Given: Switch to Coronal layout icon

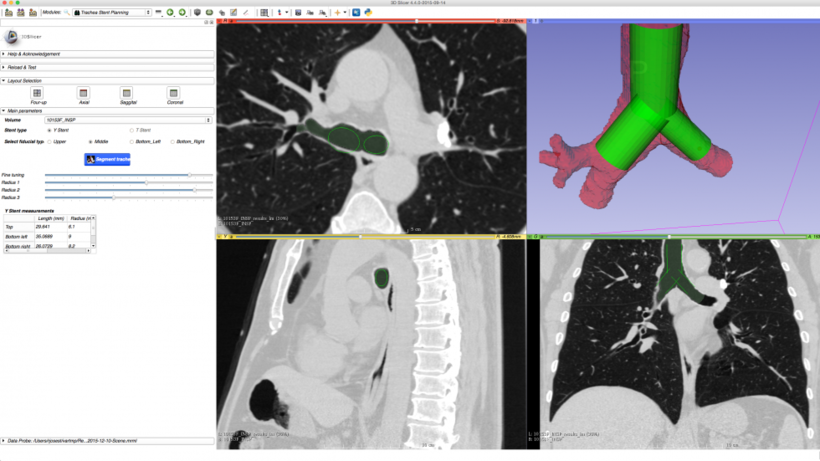Looking at the screenshot, I should pyautogui.click(x=174, y=93).
